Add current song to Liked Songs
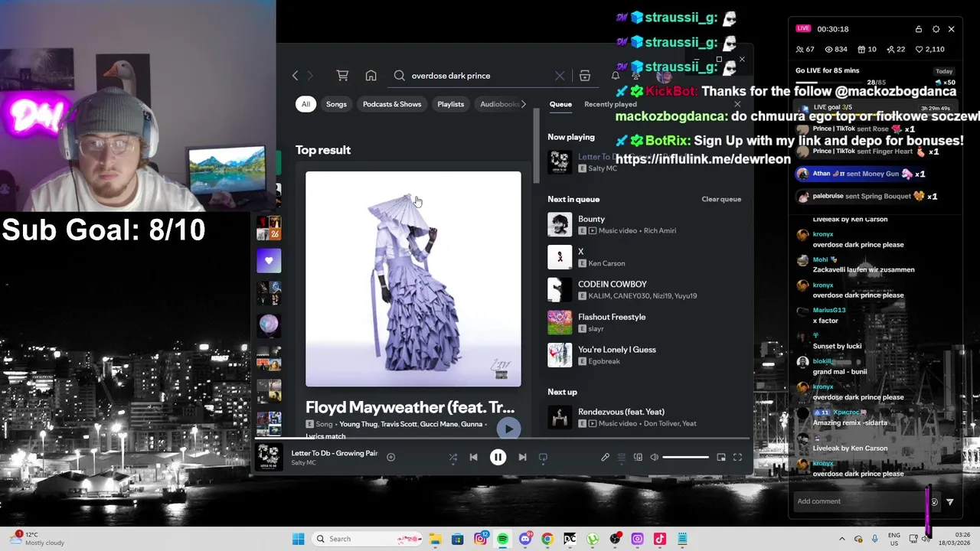This screenshot has width=980, height=551. pyautogui.click(x=390, y=457)
